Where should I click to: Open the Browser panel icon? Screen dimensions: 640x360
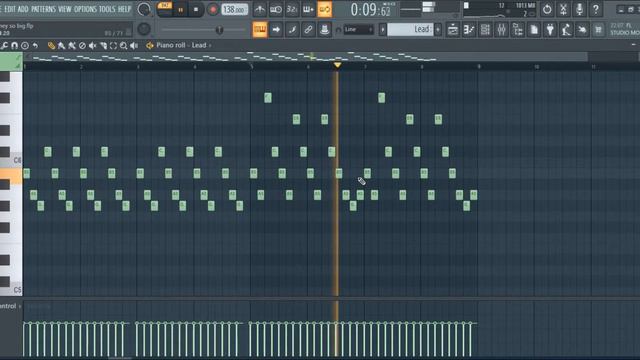coord(518,29)
